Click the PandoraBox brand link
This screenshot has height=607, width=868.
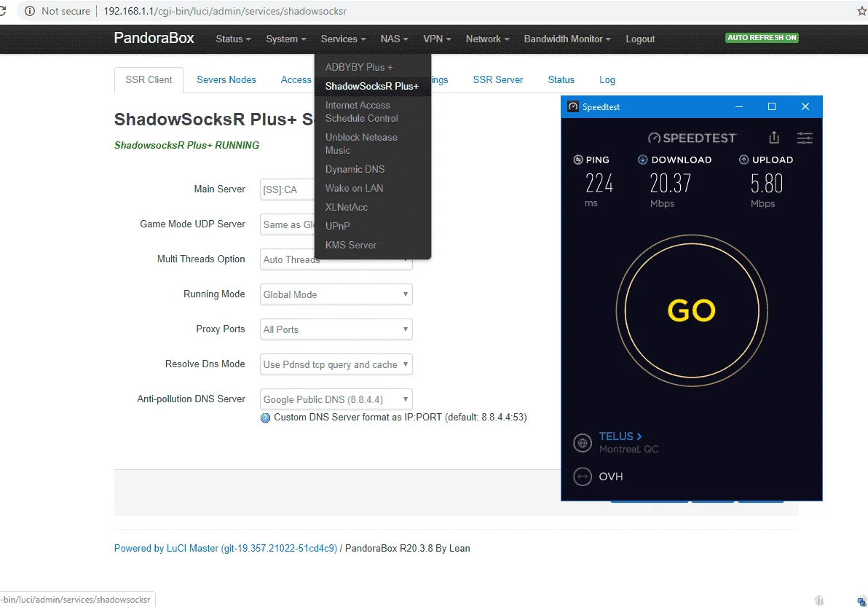tap(154, 38)
